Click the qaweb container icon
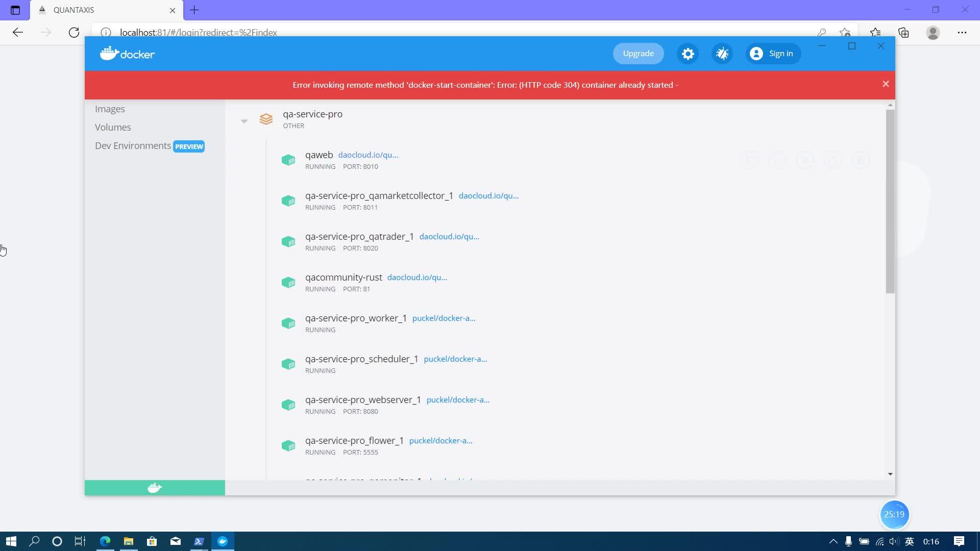This screenshot has height=551, width=980. tap(288, 160)
